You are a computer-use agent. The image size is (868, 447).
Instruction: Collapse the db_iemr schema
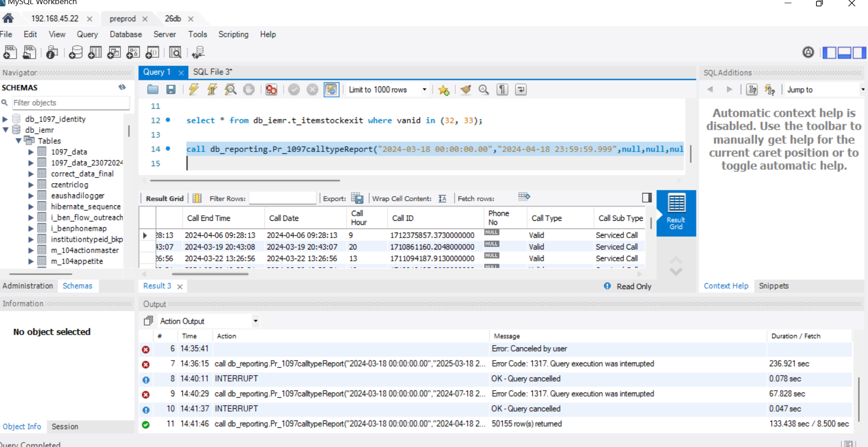pos(5,130)
